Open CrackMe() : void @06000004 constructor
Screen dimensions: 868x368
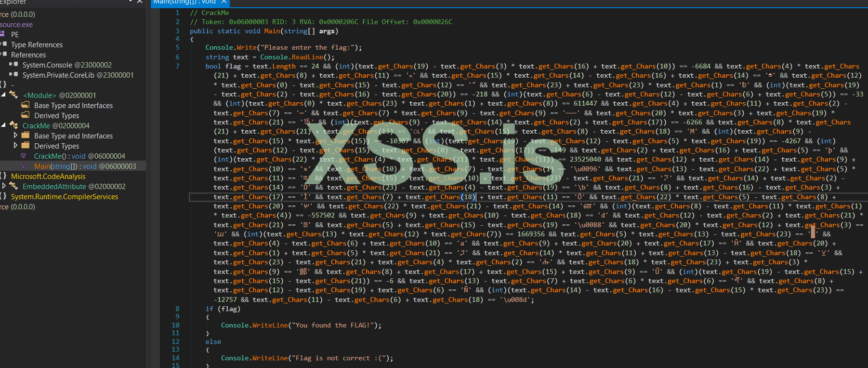(x=79, y=156)
